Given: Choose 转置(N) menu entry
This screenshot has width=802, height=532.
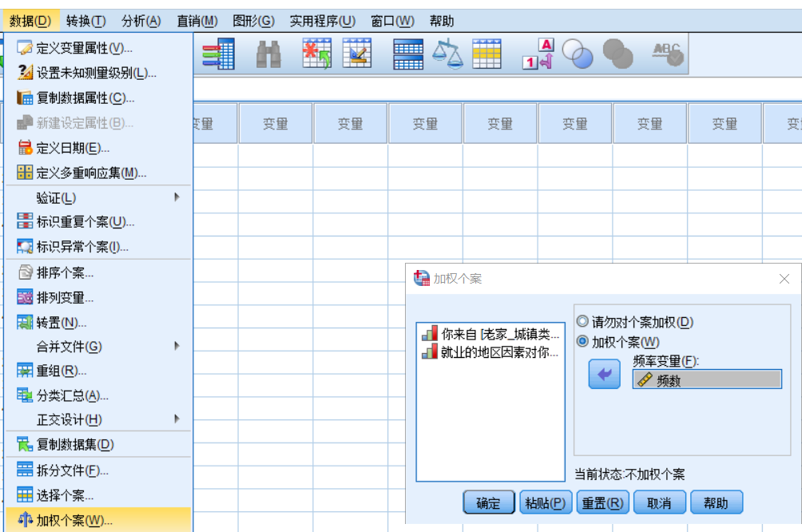Looking at the screenshot, I should (98, 322).
